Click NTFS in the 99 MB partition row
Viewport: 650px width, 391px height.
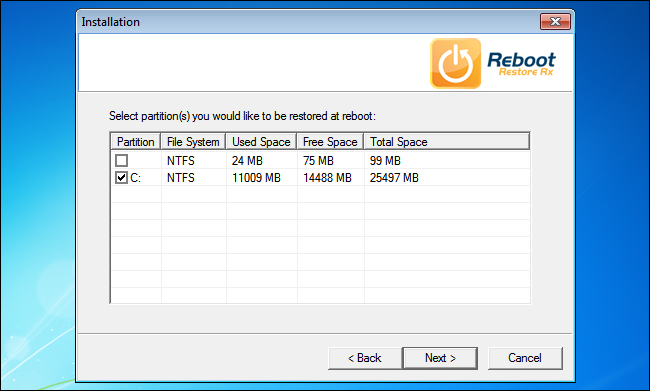coord(181,160)
